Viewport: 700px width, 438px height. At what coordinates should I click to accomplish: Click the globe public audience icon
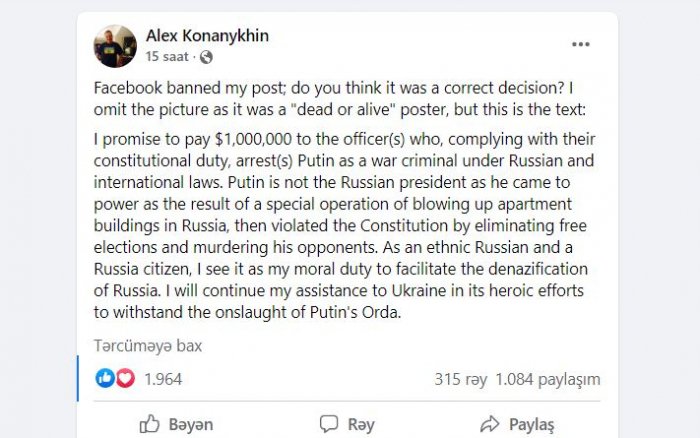tap(206, 57)
